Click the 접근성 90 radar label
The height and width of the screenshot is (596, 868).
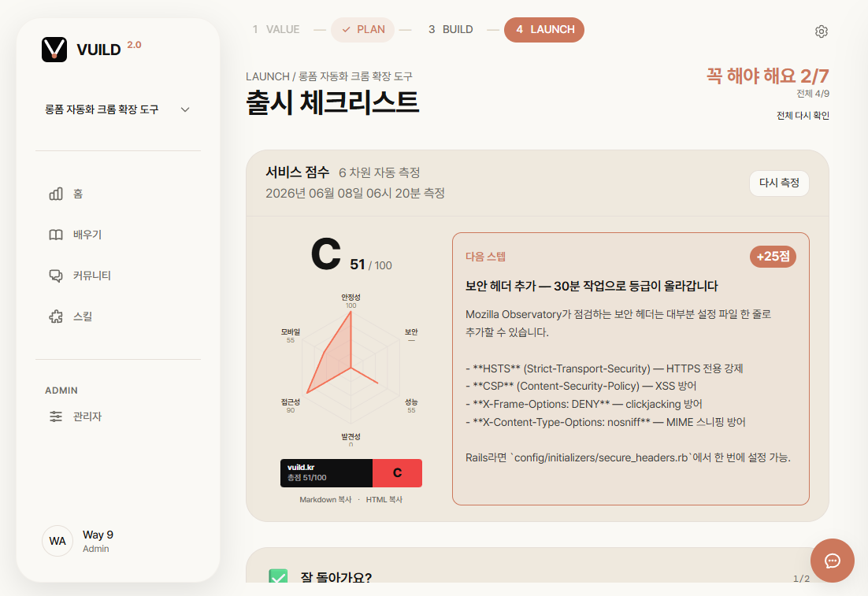click(291, 405)
